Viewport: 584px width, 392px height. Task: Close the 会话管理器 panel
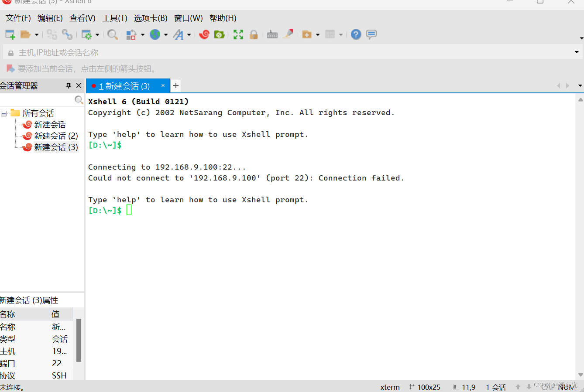79,85
